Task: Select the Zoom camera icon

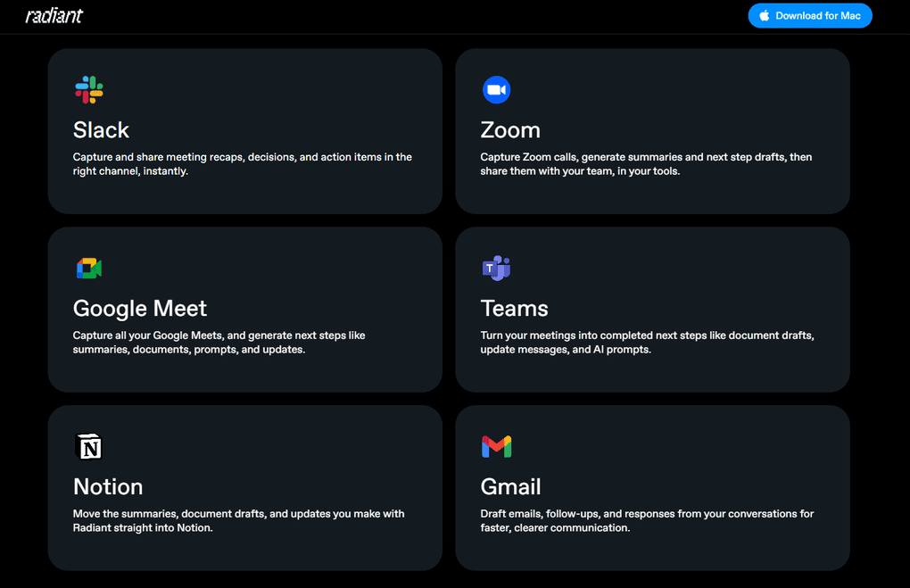Action: tap(496, 89)
